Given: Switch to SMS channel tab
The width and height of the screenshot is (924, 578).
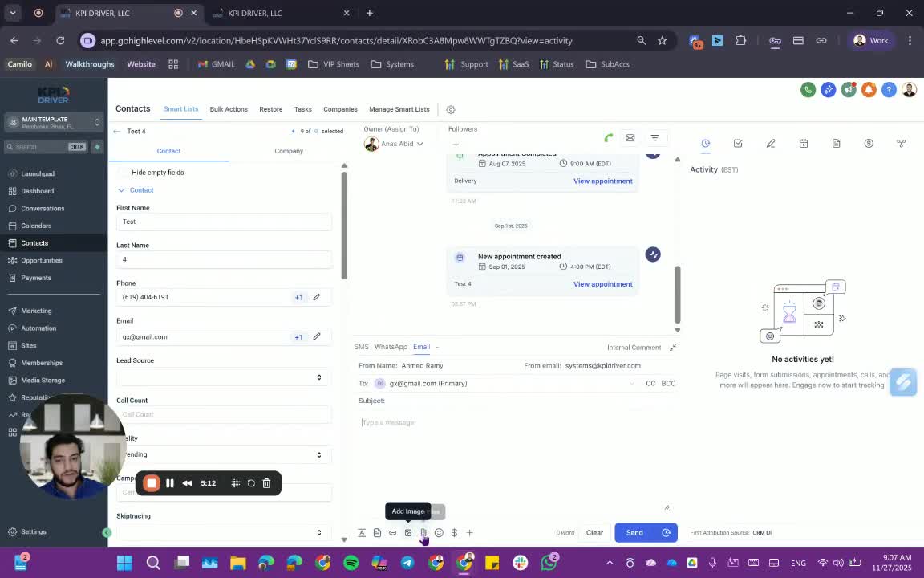Looking at the screenshot, I should click(x=361, y=347).
